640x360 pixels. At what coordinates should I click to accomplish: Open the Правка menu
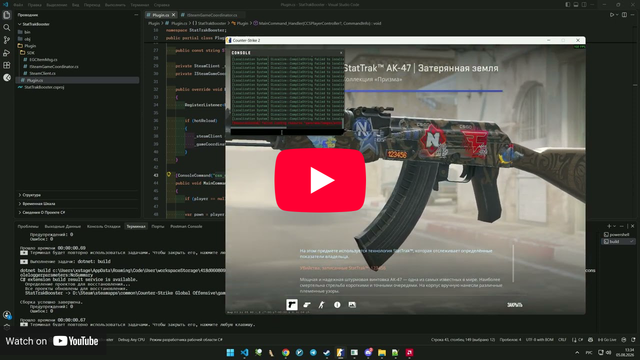(x=35, y=5)
